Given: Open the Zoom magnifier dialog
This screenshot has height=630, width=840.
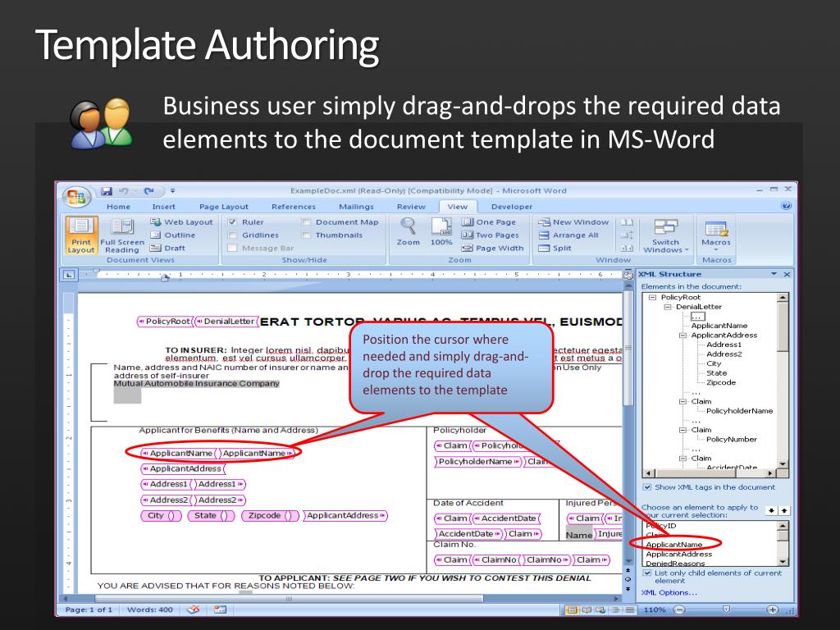Looking at the screenshot, I should coord(409,232).
